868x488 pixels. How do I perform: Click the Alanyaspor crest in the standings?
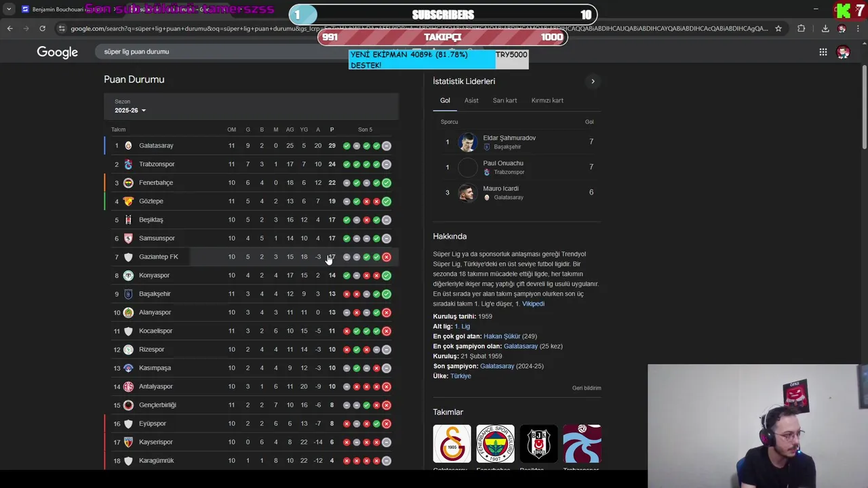(x=128, y=312)
